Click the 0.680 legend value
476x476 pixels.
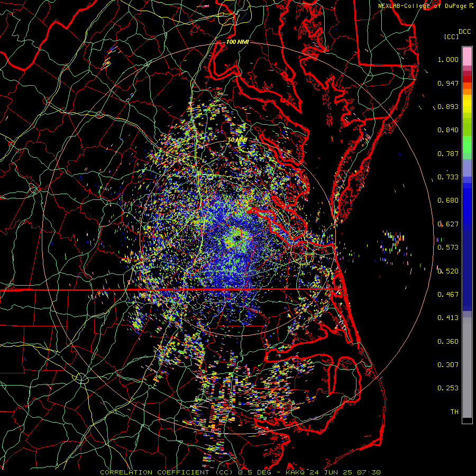click(448, 200)
